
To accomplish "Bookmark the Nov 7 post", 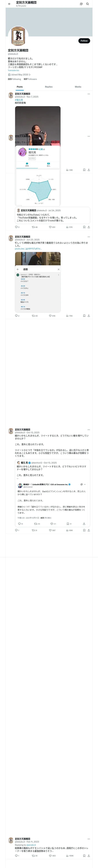I will (84, 170).
